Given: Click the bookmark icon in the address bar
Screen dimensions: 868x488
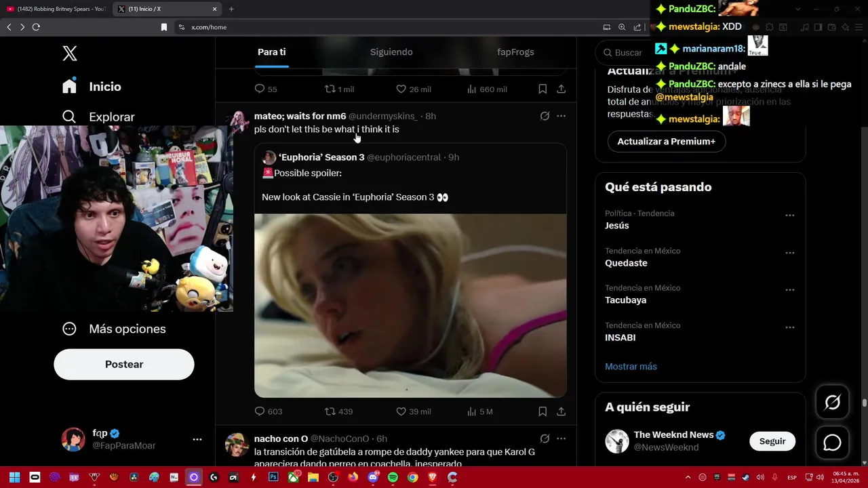Looking at the screenshot, I should click(x=163, y=27).
